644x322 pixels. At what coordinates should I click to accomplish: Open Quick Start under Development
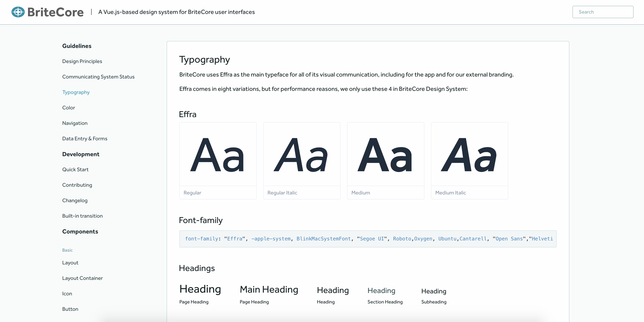75,170
